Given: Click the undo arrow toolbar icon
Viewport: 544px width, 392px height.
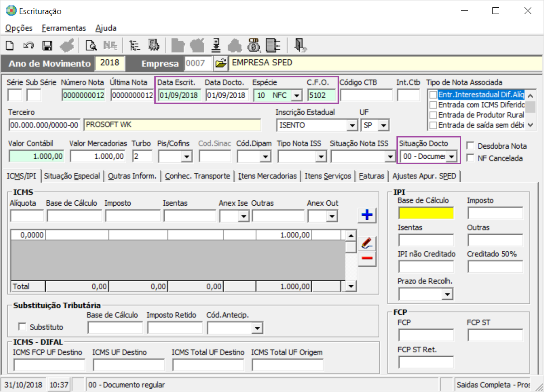Looking at the screenshot, I should coord(28,45).
